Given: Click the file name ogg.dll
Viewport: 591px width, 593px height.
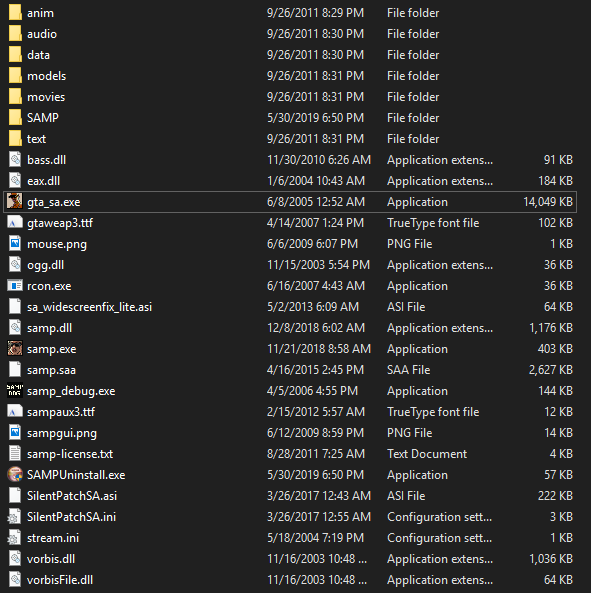Looking at the screenshot, I should click(x=45, y=265).
